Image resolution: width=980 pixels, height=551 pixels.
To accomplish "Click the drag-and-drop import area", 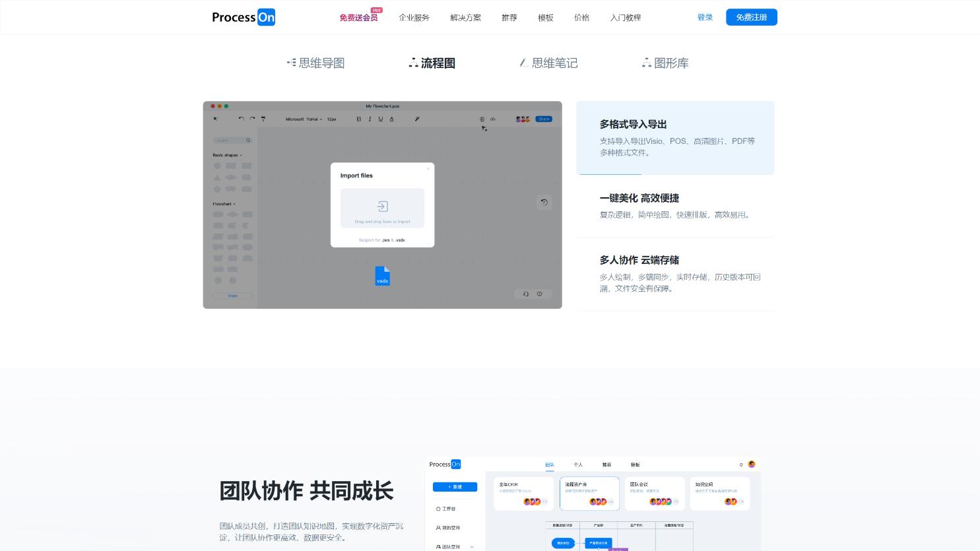I will point(383,208).
